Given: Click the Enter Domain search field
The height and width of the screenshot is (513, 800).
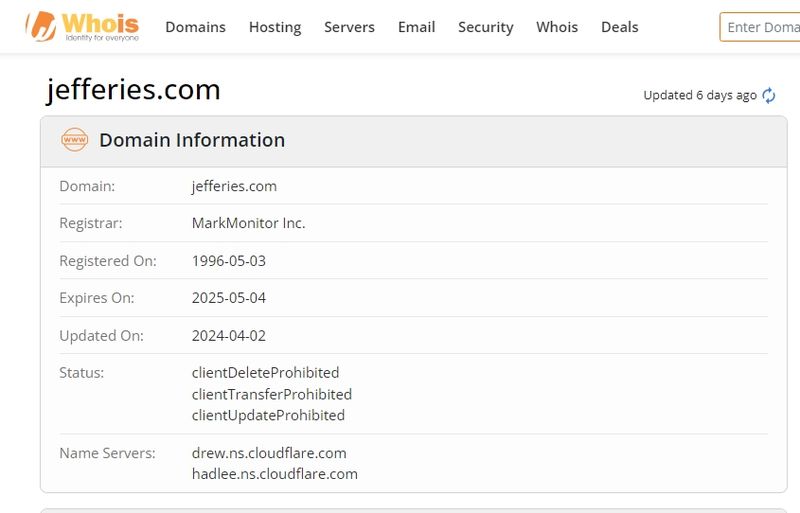Looking at the screenshot, I should click(760, 27).
